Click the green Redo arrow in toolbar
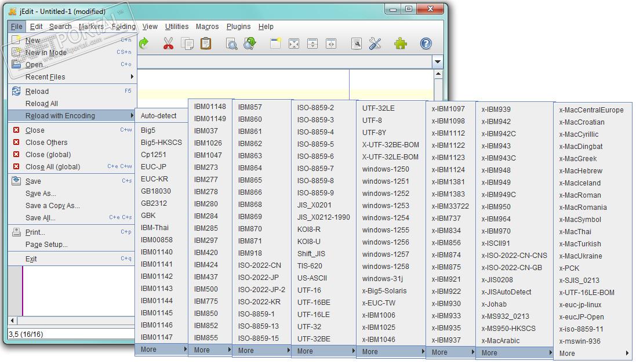636x364 pixels. [x=144, y=43]
